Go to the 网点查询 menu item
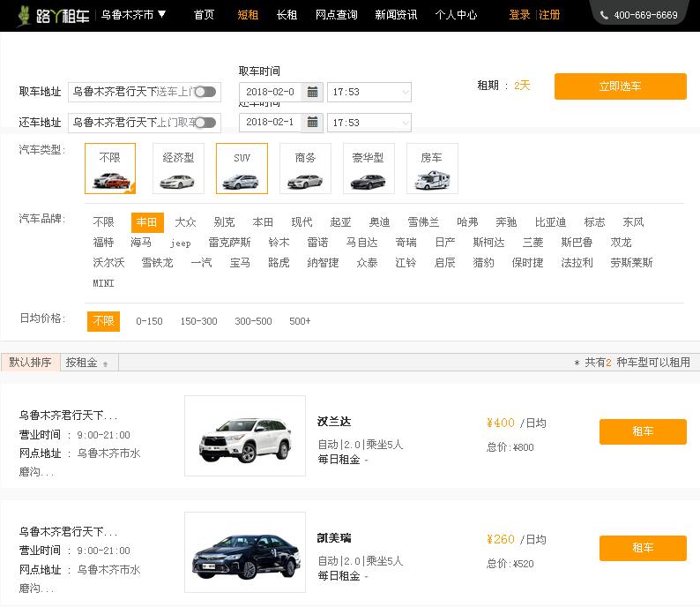The image size is (700, 607). pyautogui.click(x=336, y=15)
